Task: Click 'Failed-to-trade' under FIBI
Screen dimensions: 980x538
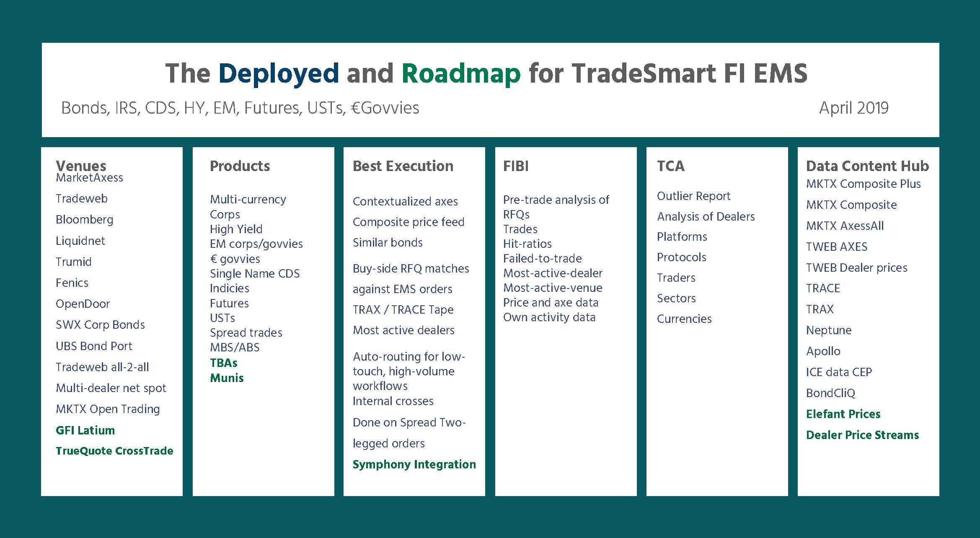Action: pyautogui.click(x=543, y=259)
